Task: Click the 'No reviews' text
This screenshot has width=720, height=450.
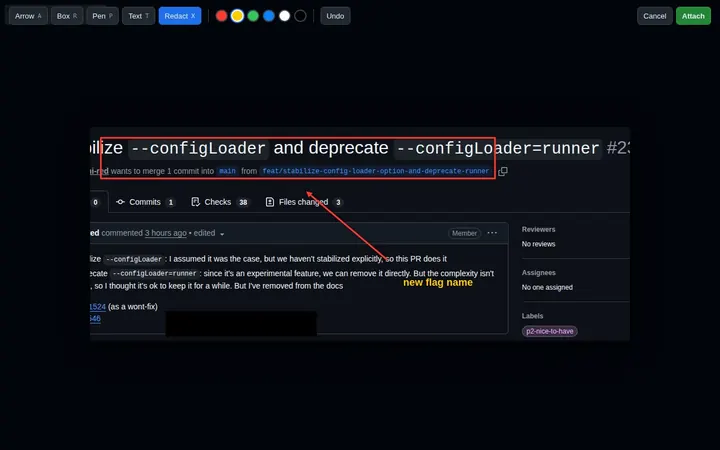Action: coord(538,244)
